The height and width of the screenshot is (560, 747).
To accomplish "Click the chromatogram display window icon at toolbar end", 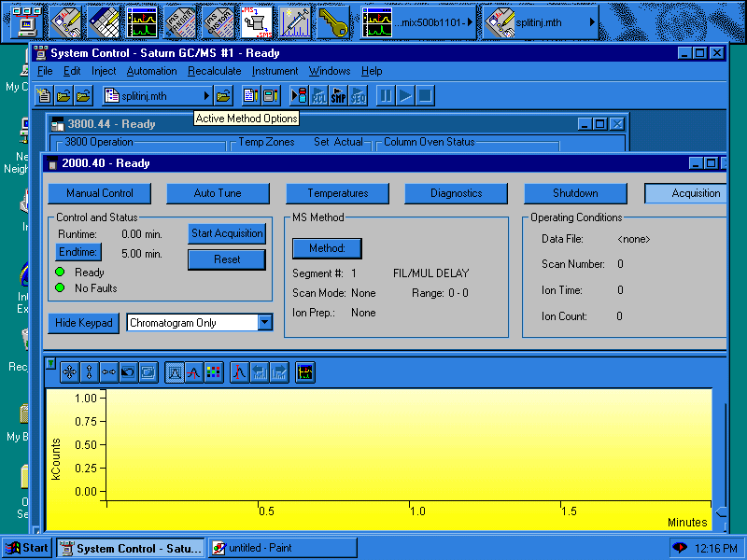I will [x=305, y=372].
